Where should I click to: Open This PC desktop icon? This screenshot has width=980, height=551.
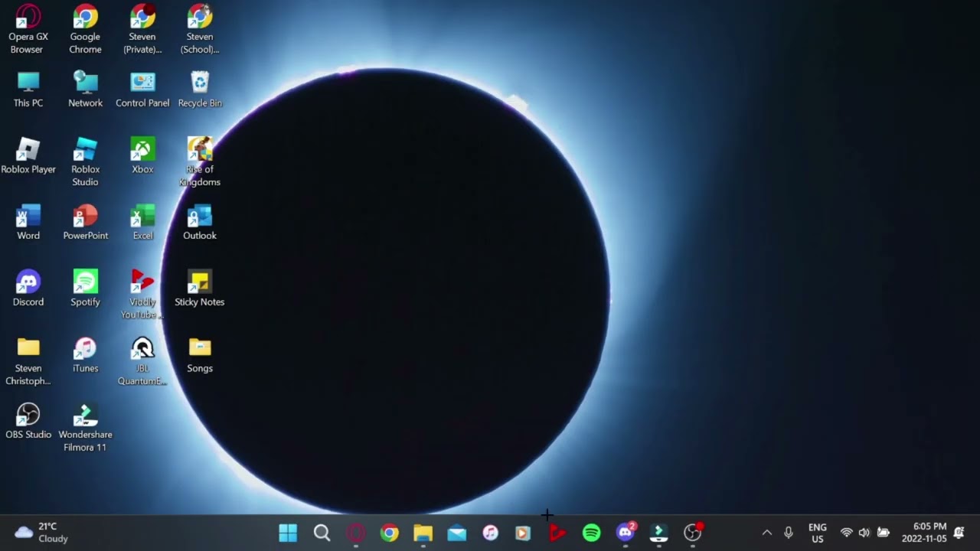[28, 90]
